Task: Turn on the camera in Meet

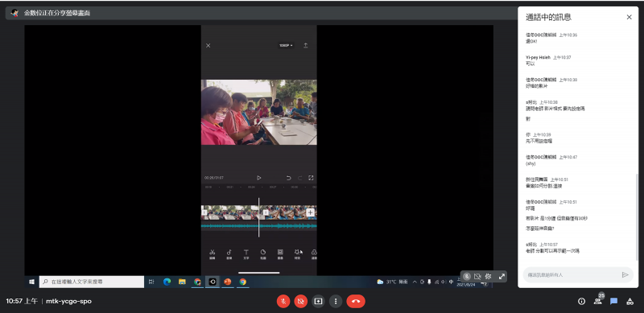Action: (x=300, y=301)
